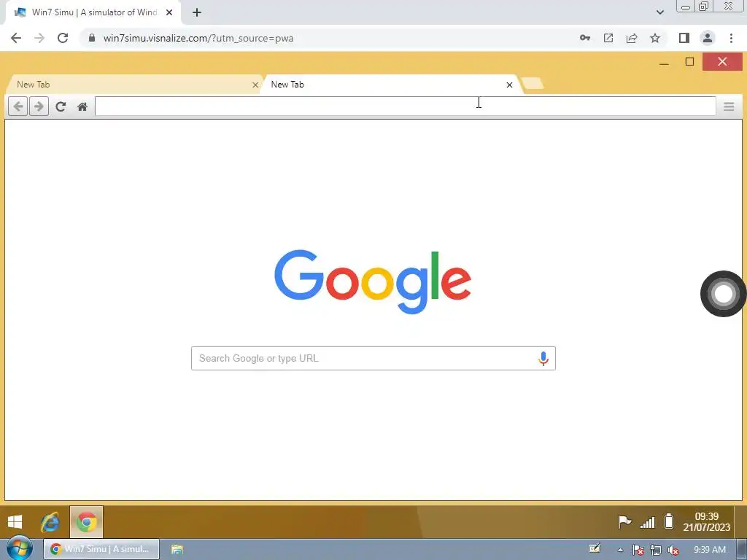Viewport: 747px width, 560px height.
Task: Open the Chrome profile avatar menu
Action: click(708, 38)
